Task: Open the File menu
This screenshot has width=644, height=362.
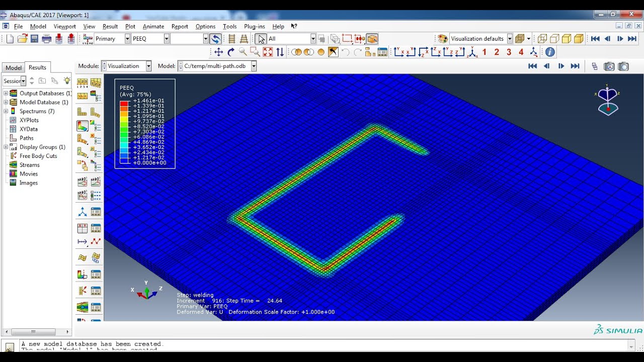Action: coord(18,27)
